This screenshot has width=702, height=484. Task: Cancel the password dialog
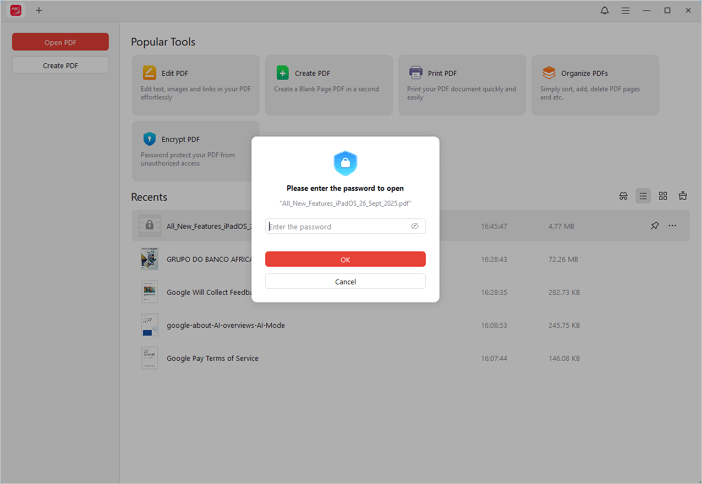coord(345,282)
